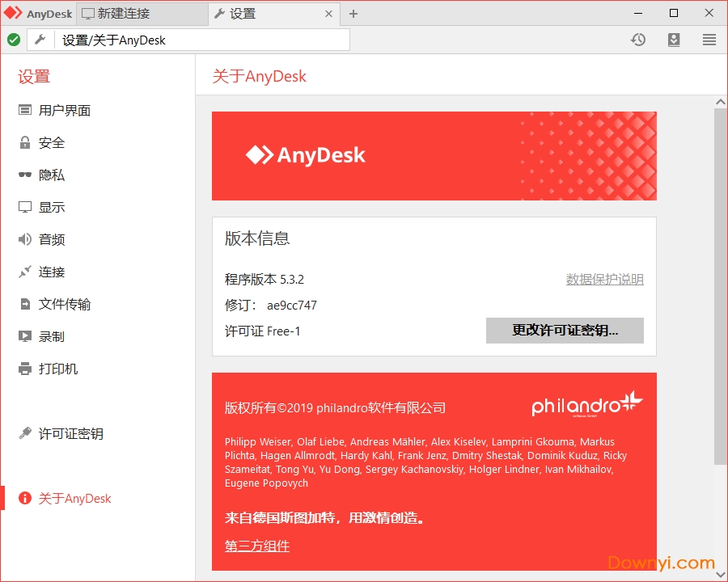Open the 数据保护说明 link
The width and height of the screenshot is (728, 582).
point(604,280)
